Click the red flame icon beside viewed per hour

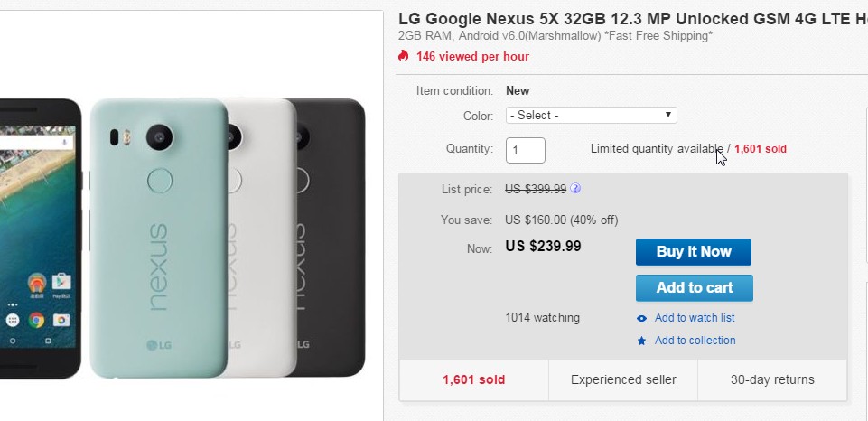tap(404, 56)
